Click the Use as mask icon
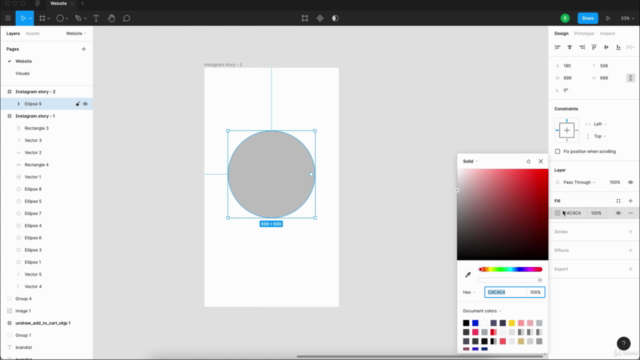This screenshot has height=360, width=640. 335,18
